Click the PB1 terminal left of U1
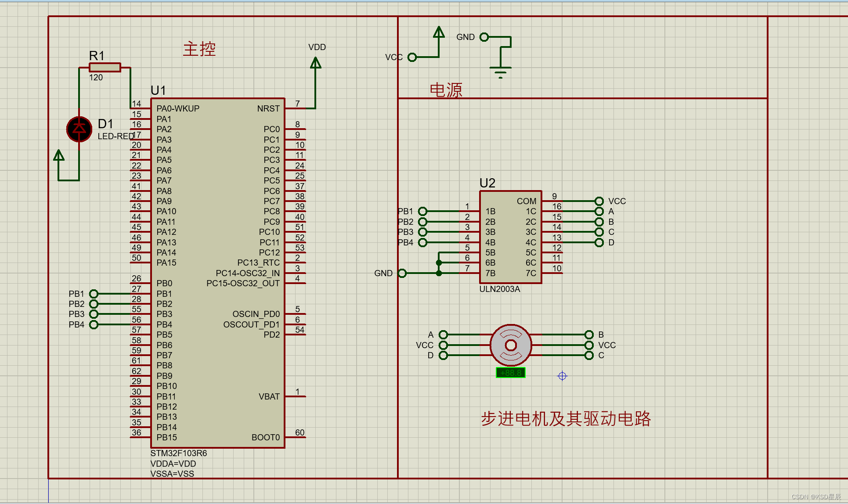Image resolution: width=848 pixels, height=504 pixels. click(x=94, y=294)
